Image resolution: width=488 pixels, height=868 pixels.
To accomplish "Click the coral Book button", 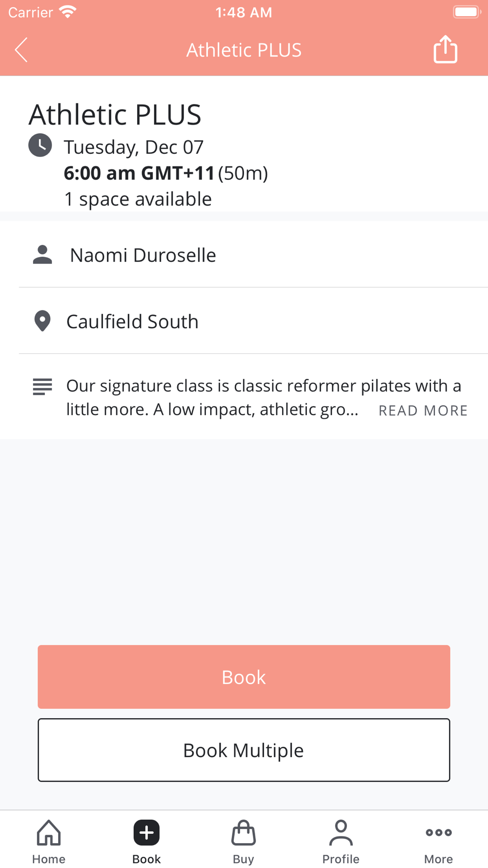I will (244, 677).
